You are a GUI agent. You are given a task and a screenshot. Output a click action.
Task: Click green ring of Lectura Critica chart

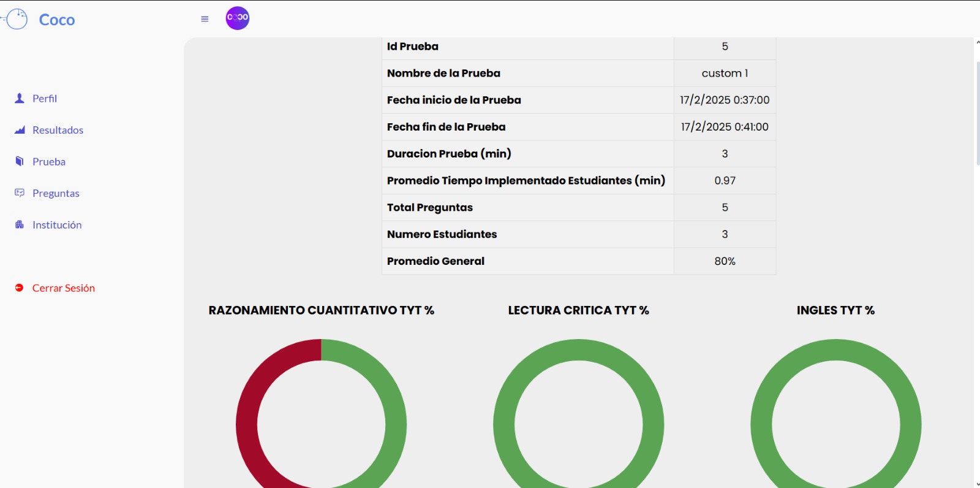504,423
